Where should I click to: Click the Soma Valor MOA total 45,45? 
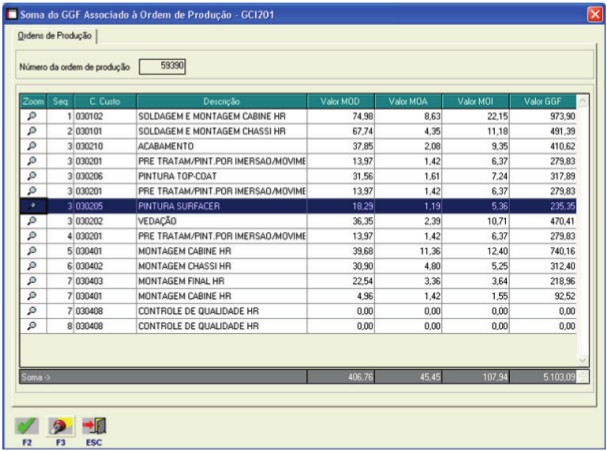point(408,377)
